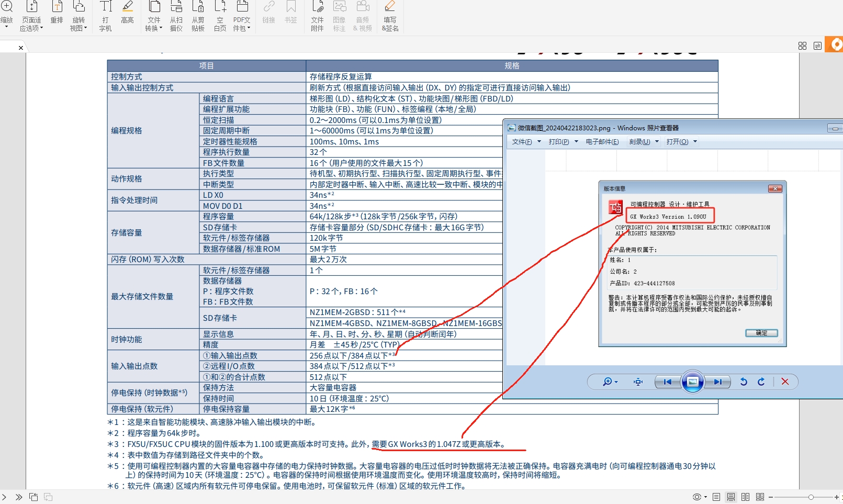Click the From Scanner (从扫描仪) icon
Viewport: 843px width, 504px height.
pyautogui.click(x=176, y=16)
